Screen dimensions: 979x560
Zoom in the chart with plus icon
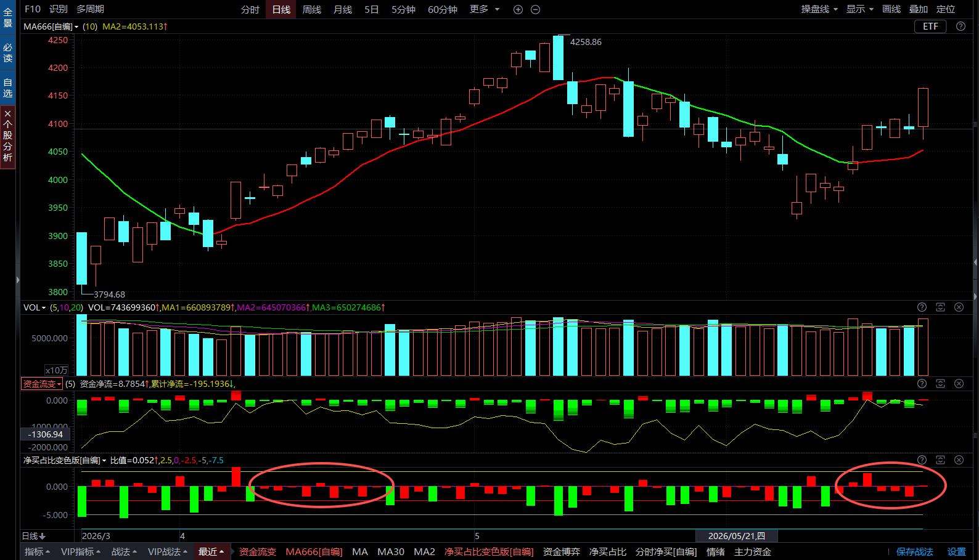tap(518, 9)
